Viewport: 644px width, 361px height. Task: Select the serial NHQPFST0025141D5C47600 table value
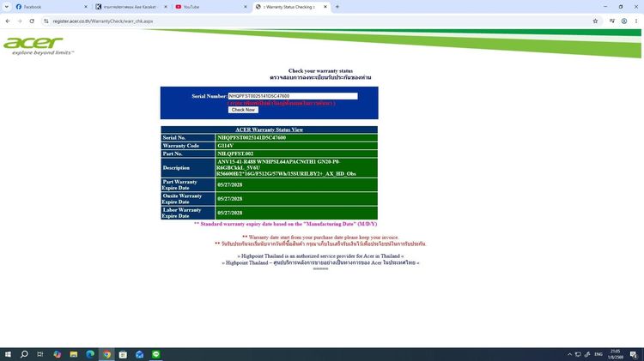[252, 138]
